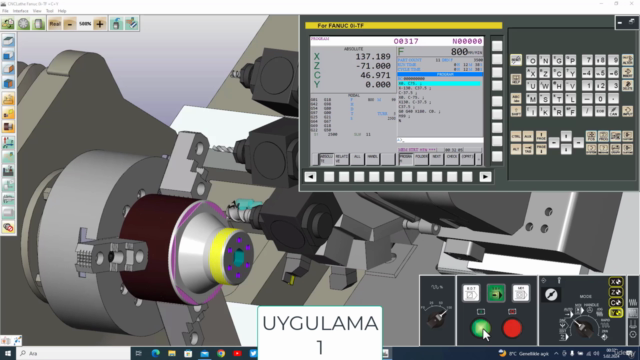Click the hand-and-checkmarks toolbar icon
The width and height of the screenshot is (640, 360).
pos(131,24)
